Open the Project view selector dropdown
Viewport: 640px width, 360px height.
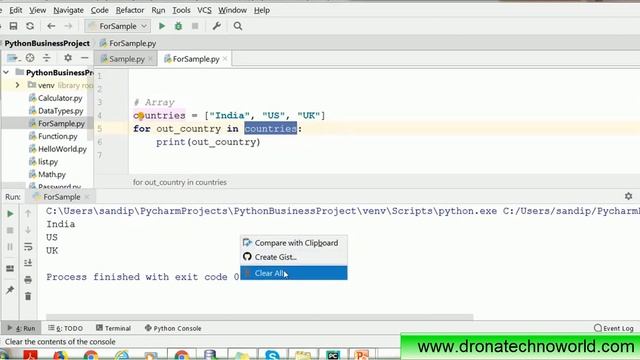pos(13,58)
